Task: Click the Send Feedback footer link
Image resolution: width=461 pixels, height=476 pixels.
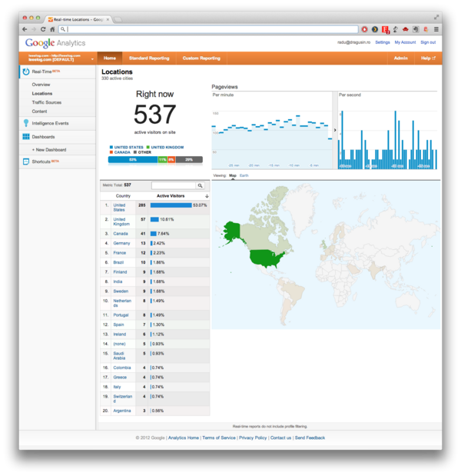Action: pos(310,438)
